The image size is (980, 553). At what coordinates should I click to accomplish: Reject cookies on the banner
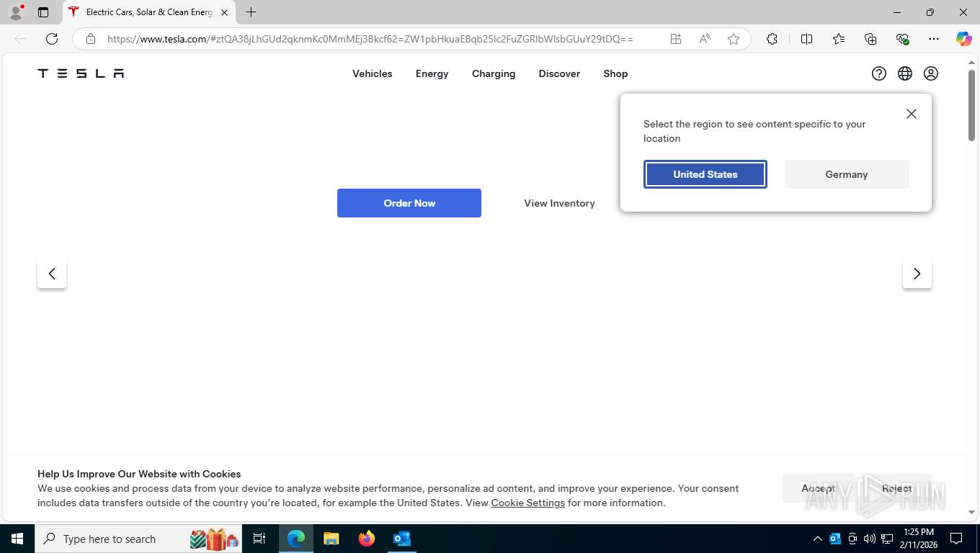(x=897, y=488)
